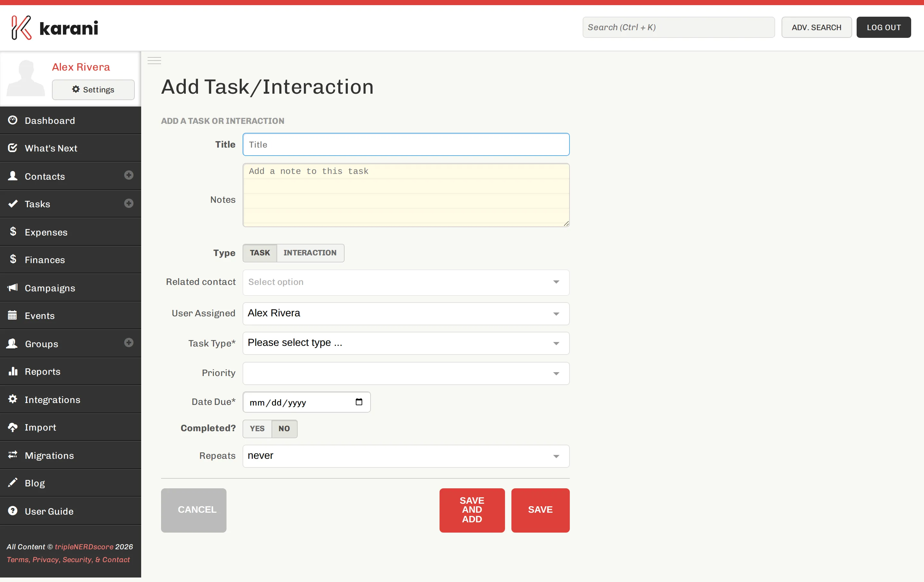The image size is (924, 582).
Task: Open the Repeats dropdown
Action: point(406,456)
